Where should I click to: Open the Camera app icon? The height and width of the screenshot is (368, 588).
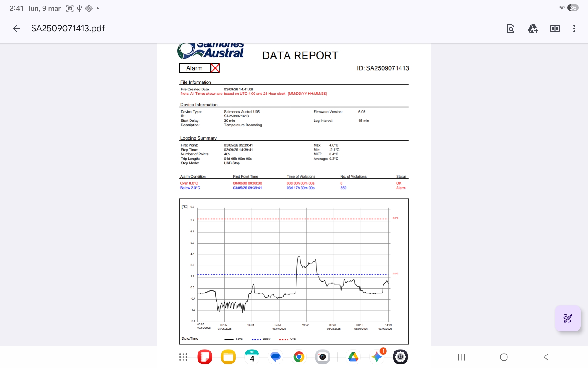(322, 357)
